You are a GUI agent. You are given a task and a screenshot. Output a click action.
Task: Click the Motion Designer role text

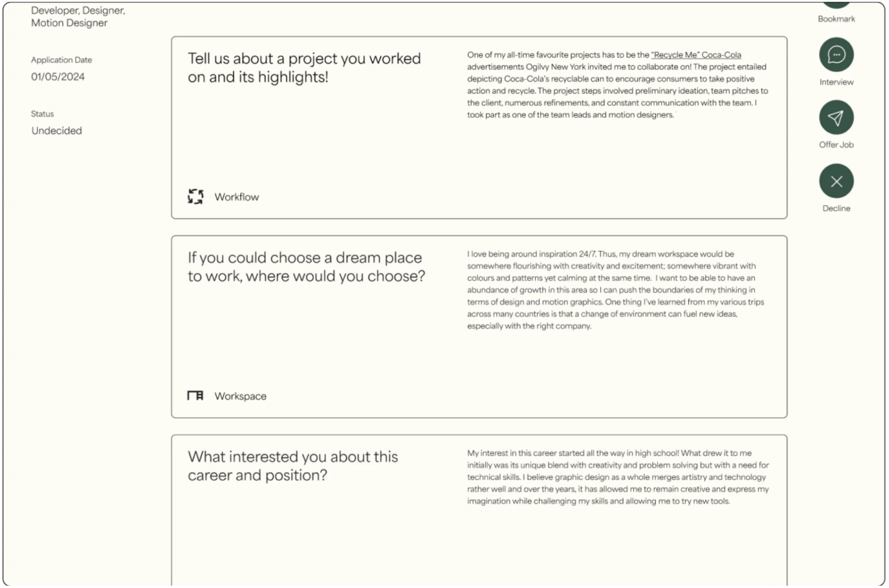[69, 23]
